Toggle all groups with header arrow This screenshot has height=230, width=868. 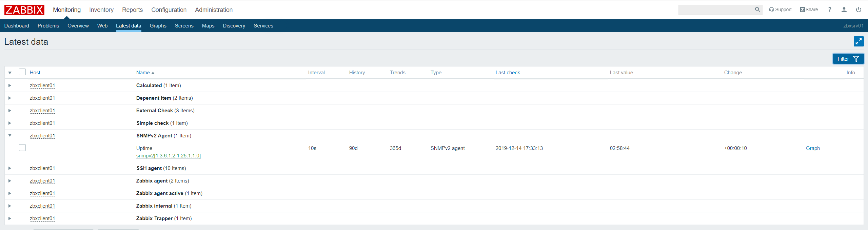point(10,73)
